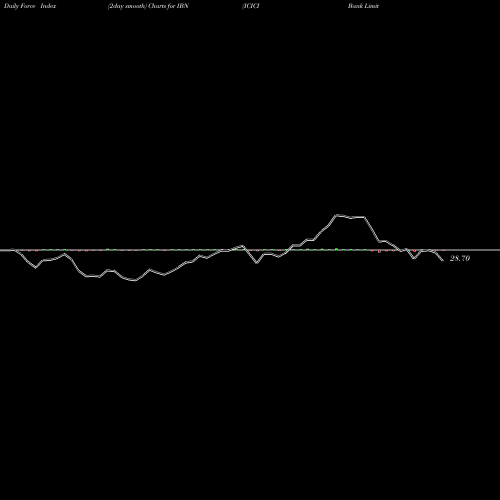The width and height of the screenshot is (500, 500).
Task: Click the 28.70 value label
Action: tap(460, 258)
